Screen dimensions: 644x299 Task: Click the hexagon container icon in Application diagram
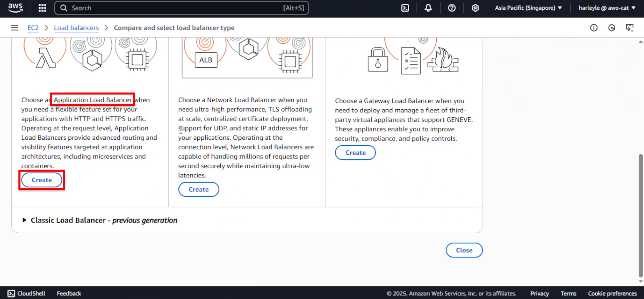tap(92, 60)
